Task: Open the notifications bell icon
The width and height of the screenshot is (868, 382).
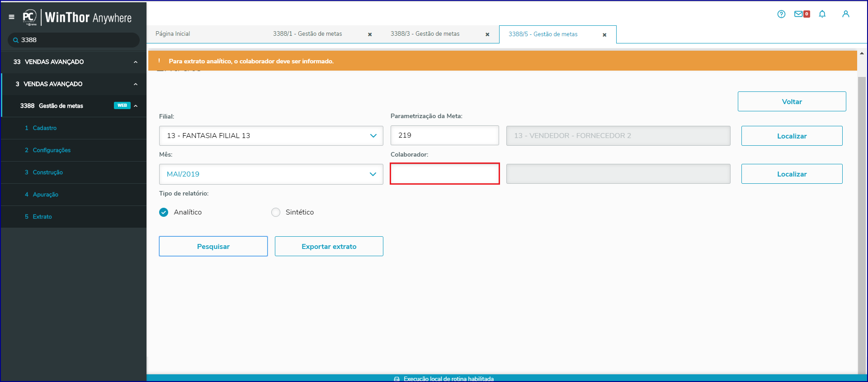Action: pos(822,14)
